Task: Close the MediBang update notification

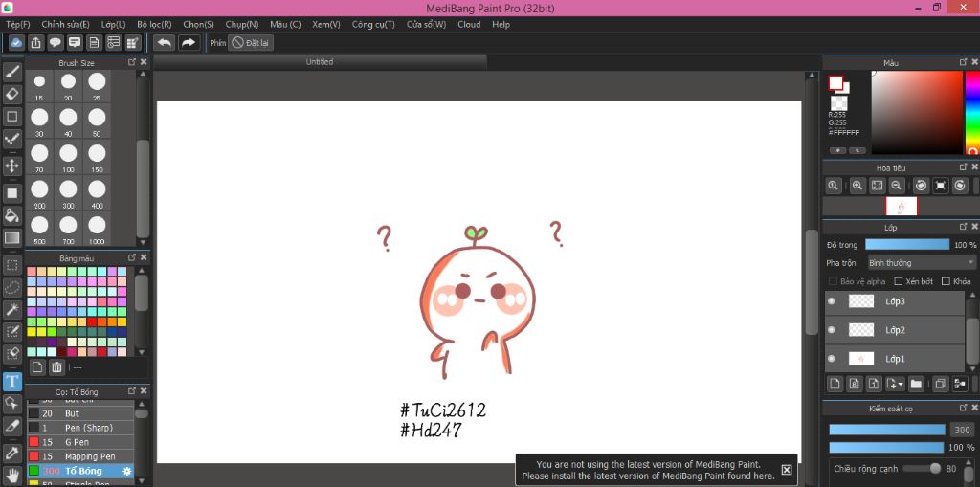Action: click(787, 470)
